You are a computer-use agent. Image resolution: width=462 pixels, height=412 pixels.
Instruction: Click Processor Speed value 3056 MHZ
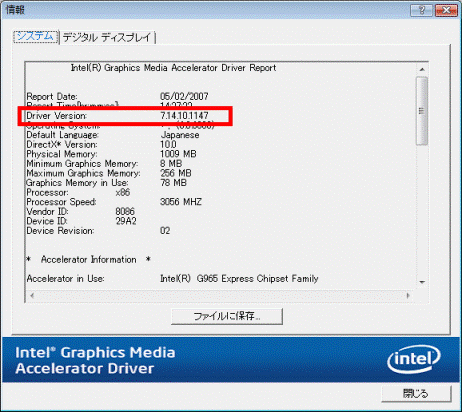(181, 202)
